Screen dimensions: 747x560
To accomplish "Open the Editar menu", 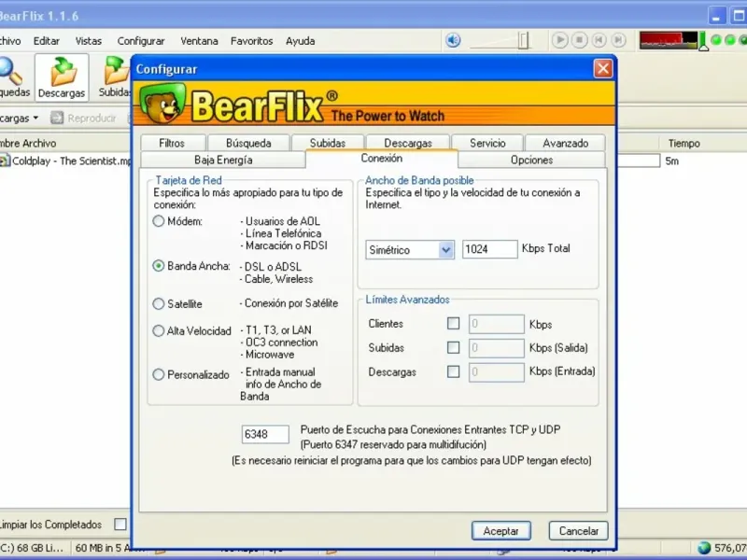I will tap(46, 41).
